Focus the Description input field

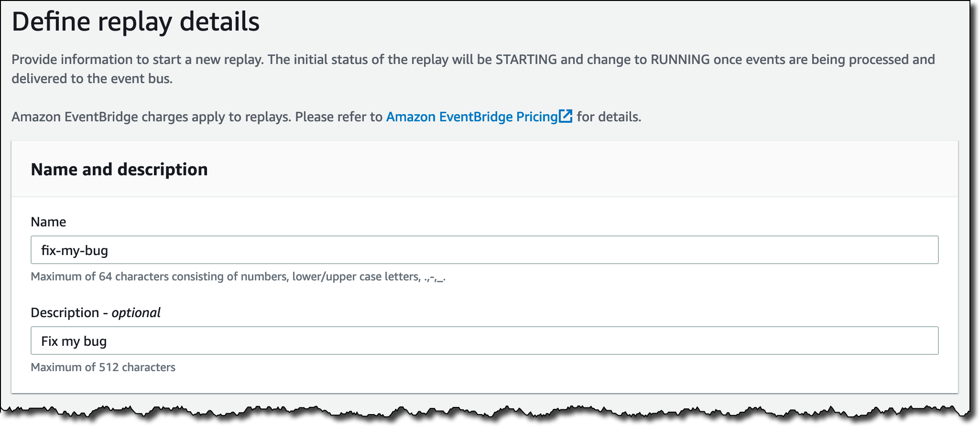[x=484, y=341]
